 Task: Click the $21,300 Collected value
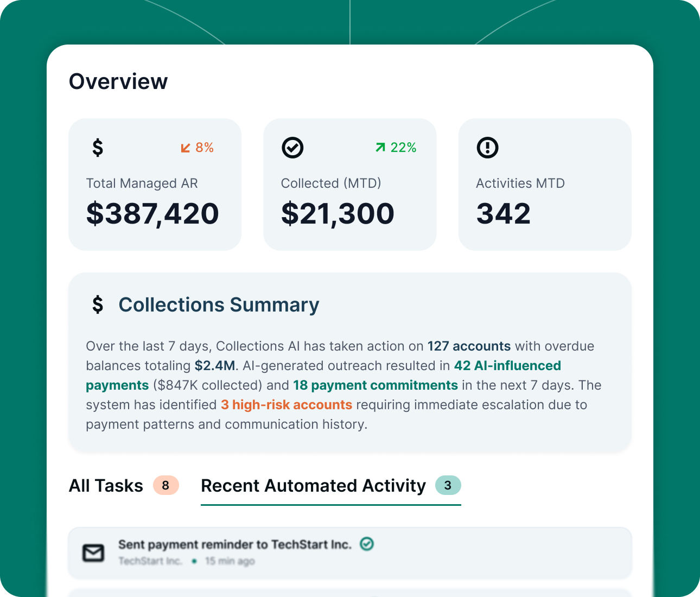(338, 214)
